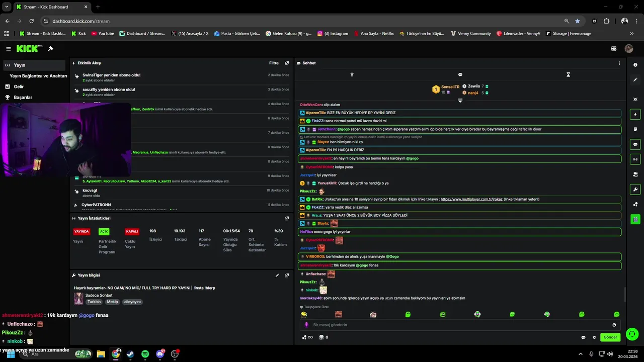Click the chat bubble icon in chat toolbar

[x=460, y=74]
